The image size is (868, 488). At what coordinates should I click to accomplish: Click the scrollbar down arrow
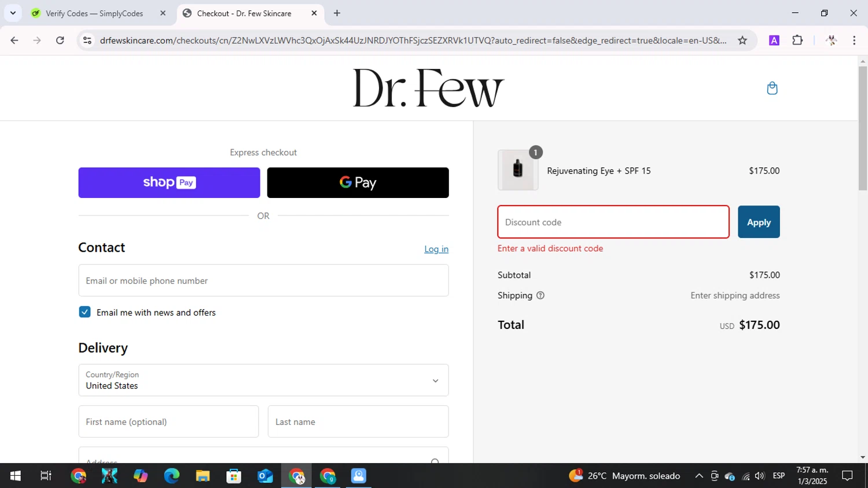863,457
